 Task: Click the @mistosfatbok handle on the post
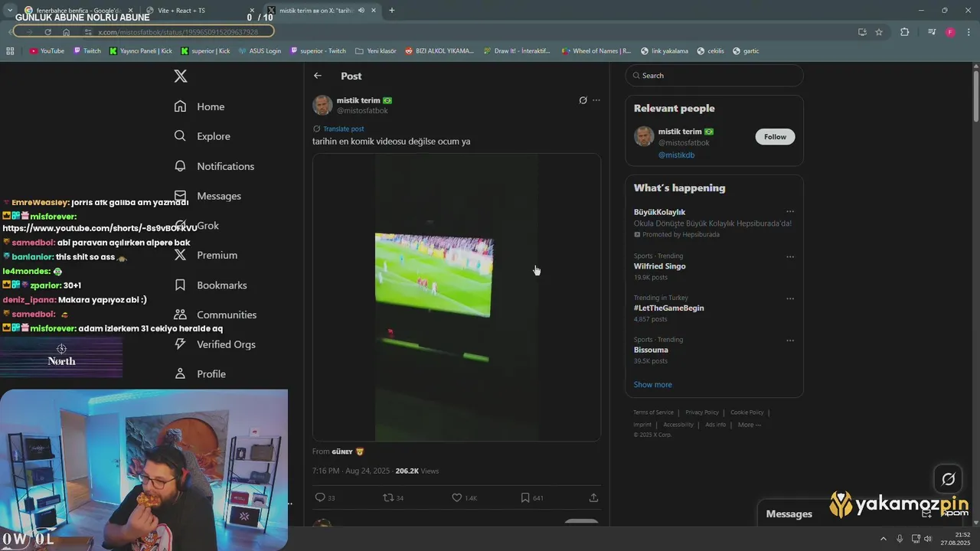pos(362,110)
